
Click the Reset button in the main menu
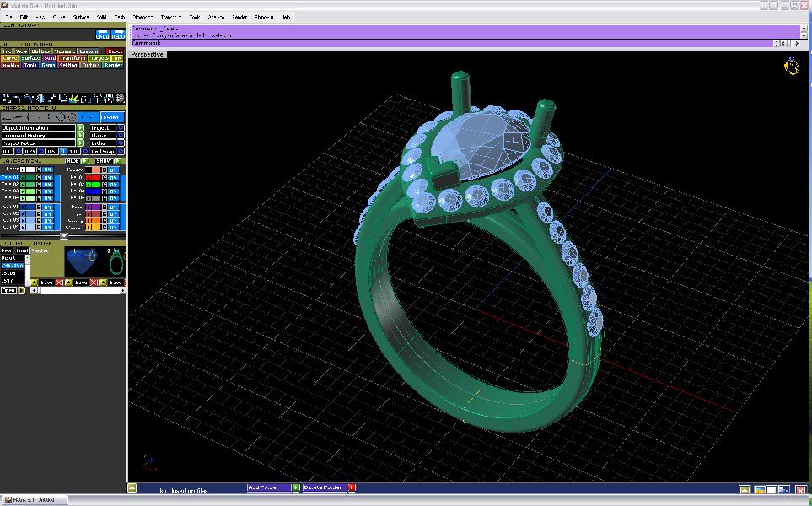coord(115,51)
